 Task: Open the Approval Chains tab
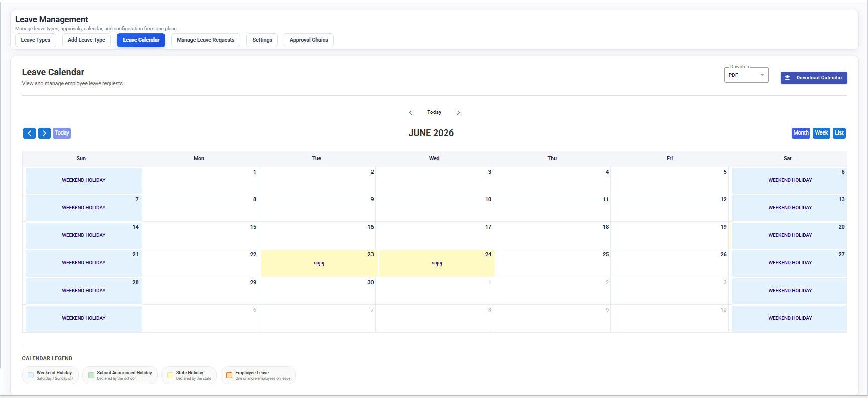click(x=309, y=40)
